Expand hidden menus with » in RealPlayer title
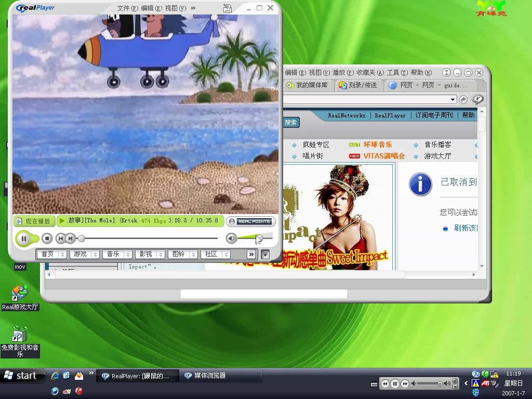532x399 pixels. click(x=193, y=8)
